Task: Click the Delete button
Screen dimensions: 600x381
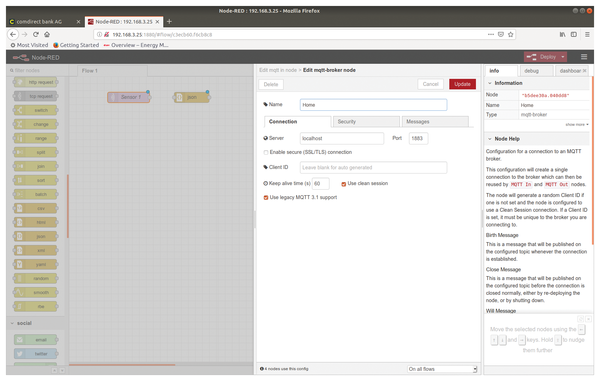Action: (271, 85)
